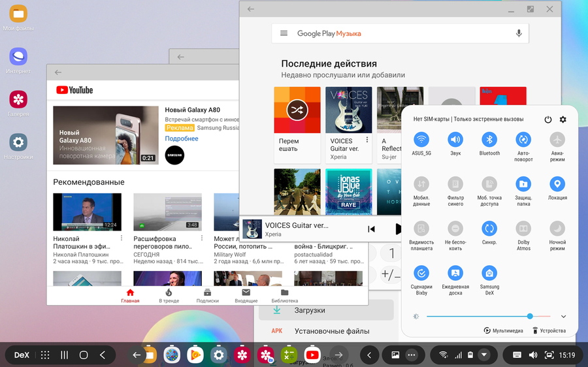588x367 pixels.
Task: Click the shuffle icon on the Перемешать card
Action: (297, 110)
